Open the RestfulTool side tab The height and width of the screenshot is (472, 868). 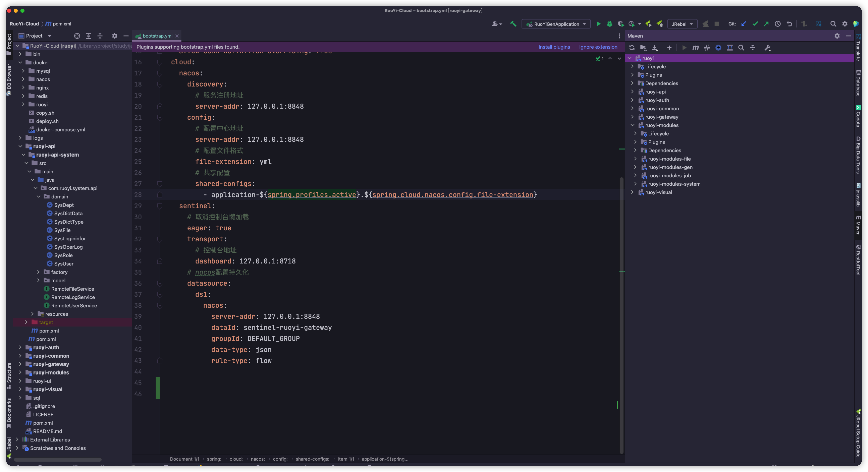coord(858,260)
